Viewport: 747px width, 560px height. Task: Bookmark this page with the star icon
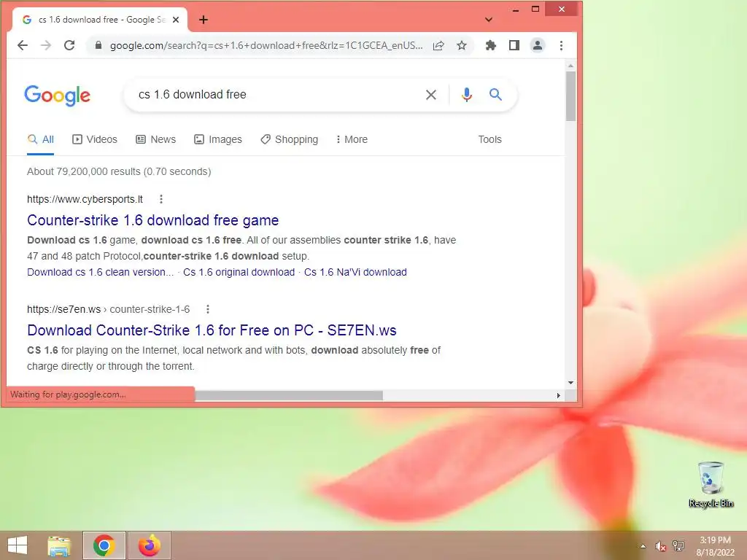[462, 45]
